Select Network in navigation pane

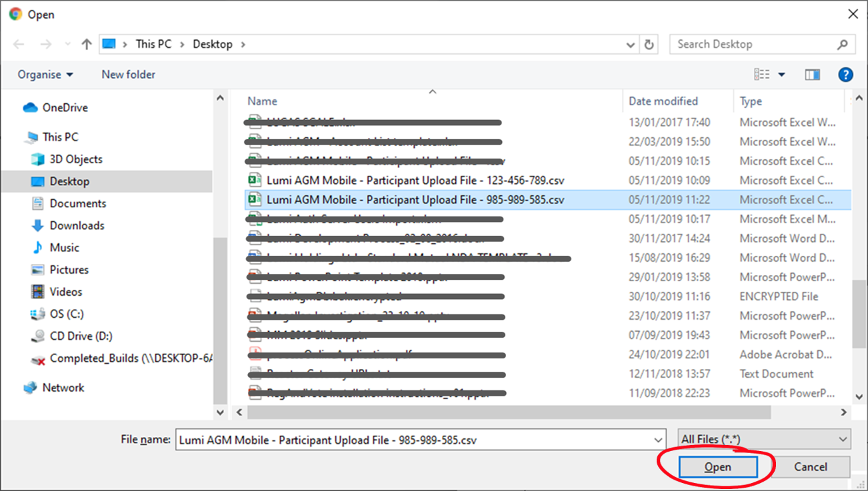[63, 387]
